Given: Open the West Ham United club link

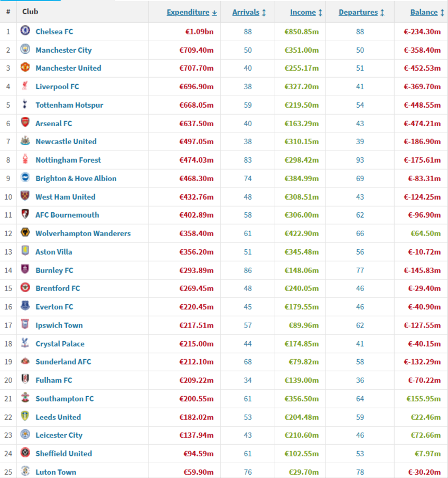Looking at the screenshot, I should pos(66,197).
